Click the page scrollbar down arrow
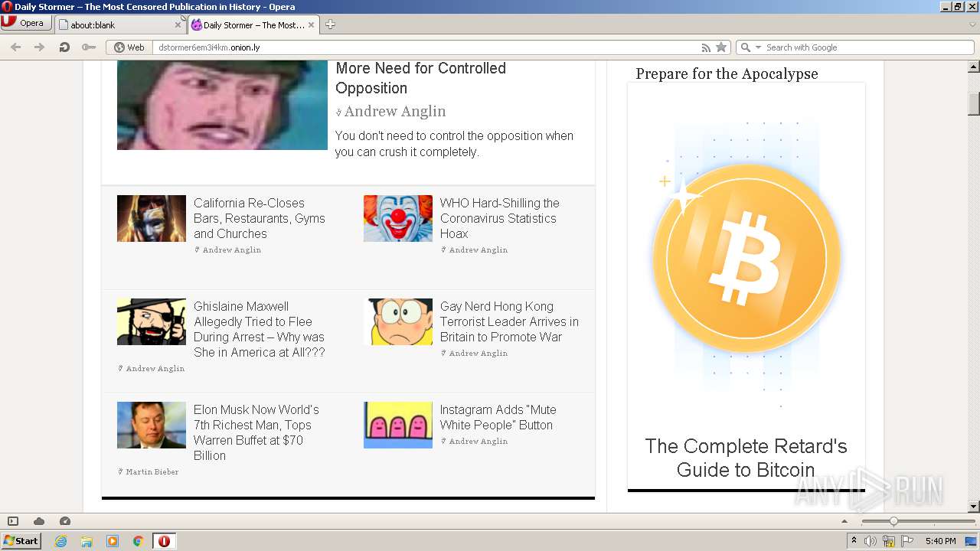Viewport: 980px width, 551px height. coord(974,506)
